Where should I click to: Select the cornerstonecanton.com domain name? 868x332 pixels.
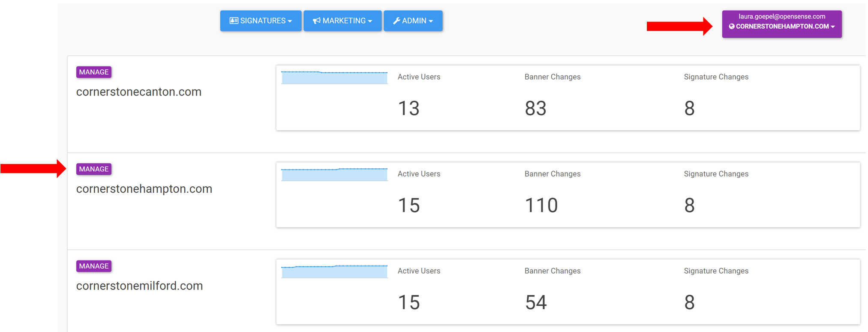[x=139, y=92]
